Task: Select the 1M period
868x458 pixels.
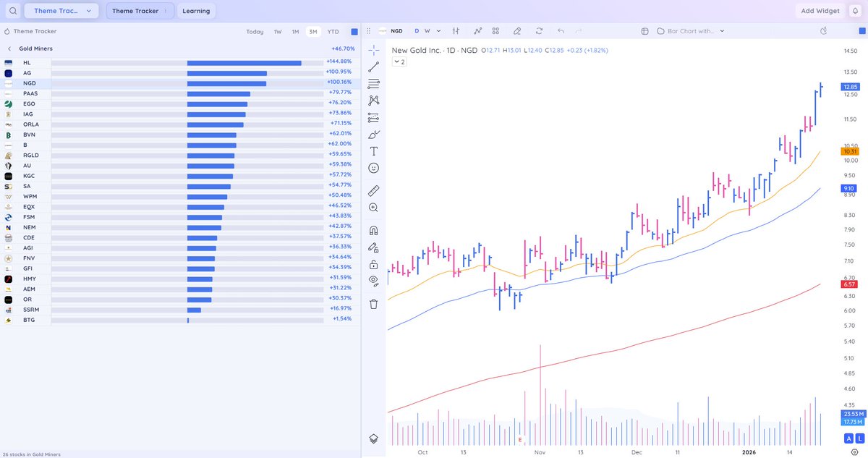Action: (295, 32)
